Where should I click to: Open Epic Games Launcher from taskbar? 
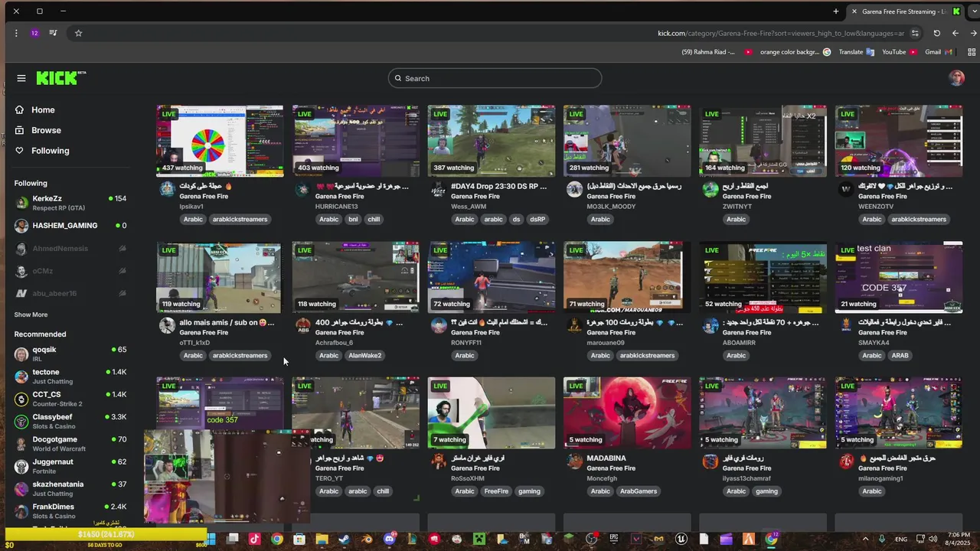[614, 539]
